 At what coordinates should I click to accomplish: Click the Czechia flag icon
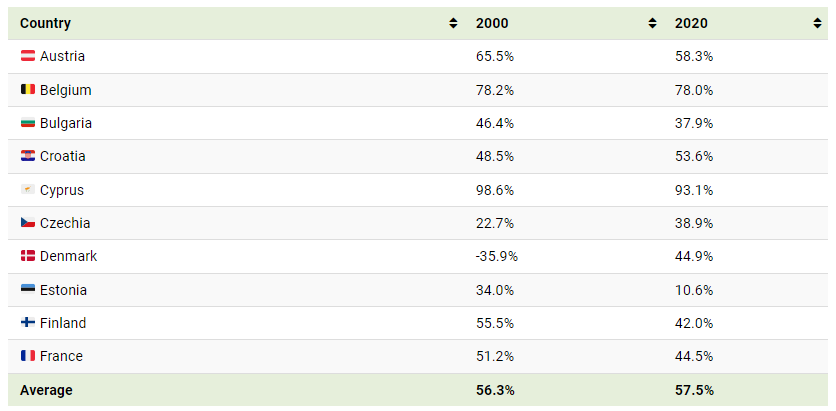point(28,223)
